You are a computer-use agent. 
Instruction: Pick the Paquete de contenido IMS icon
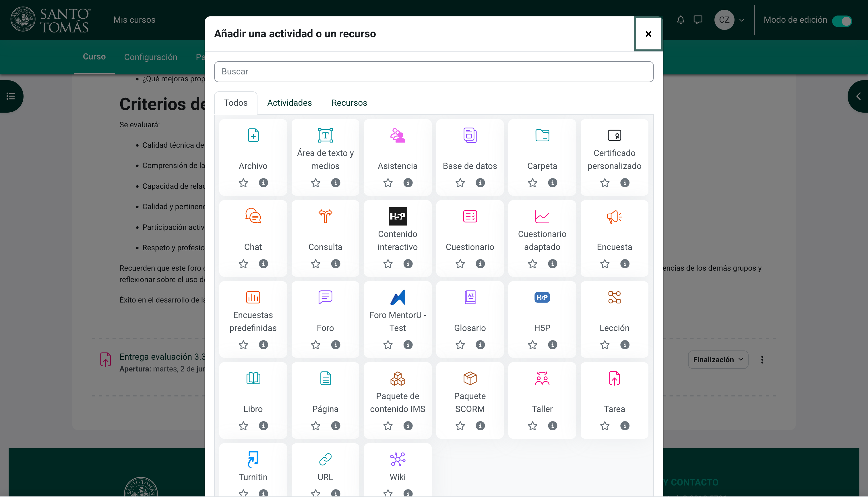point(398,378)
